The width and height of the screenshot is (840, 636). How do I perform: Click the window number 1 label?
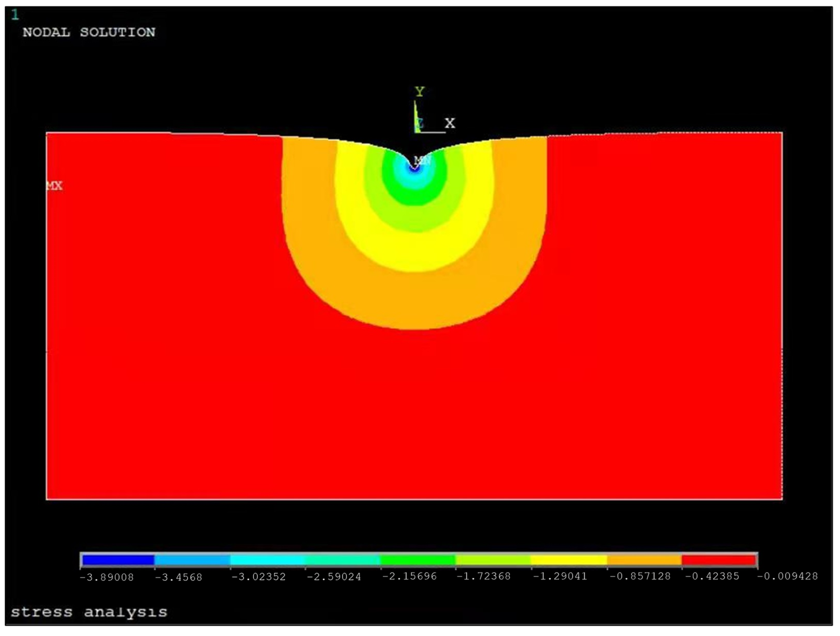pos(15,15)
